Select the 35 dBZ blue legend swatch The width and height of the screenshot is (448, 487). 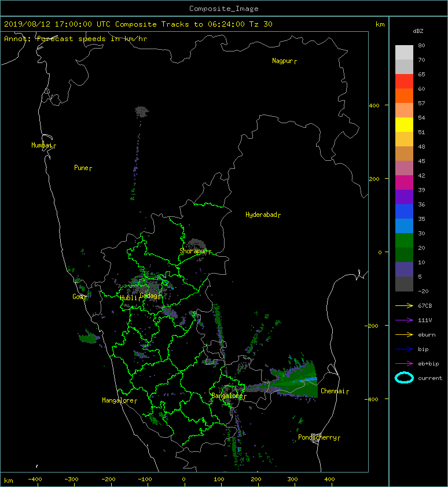click(x=404, y=226)
